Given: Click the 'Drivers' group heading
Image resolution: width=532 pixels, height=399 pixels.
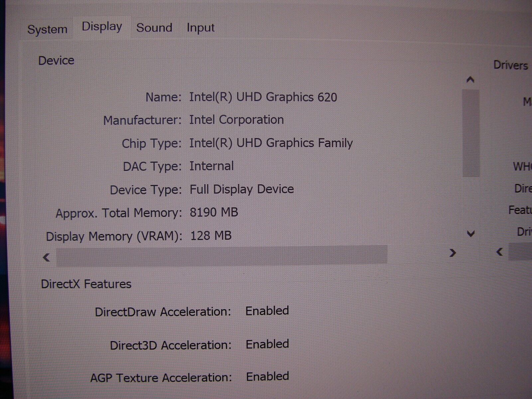Looking at the screenshot, I should (511, 65).
